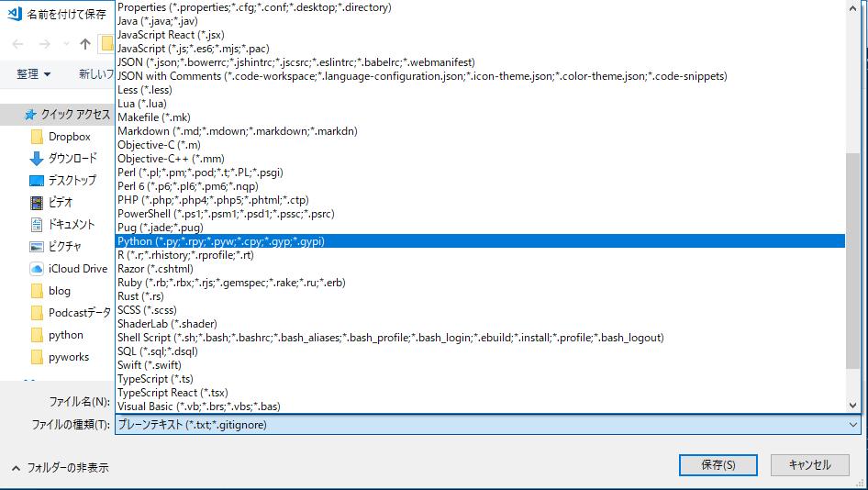
Task: Click the pictures icon
Action: click(37, 247)
